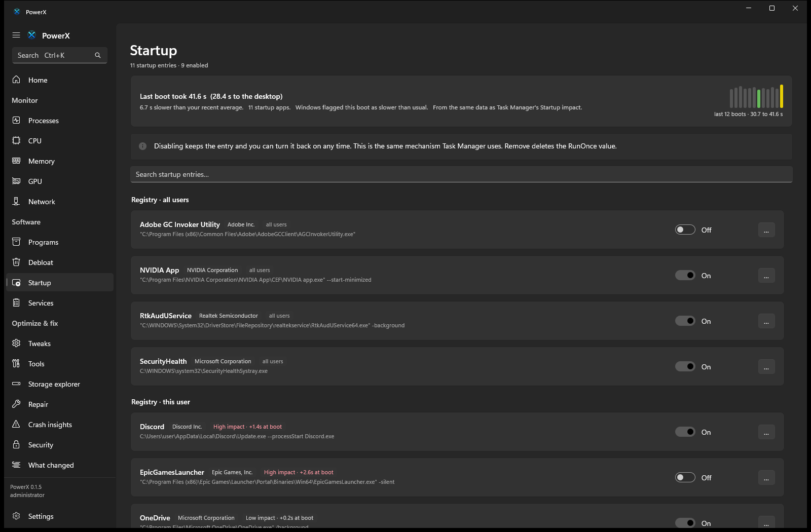
Task: Click the search magnifier icon
Action: 98,55
